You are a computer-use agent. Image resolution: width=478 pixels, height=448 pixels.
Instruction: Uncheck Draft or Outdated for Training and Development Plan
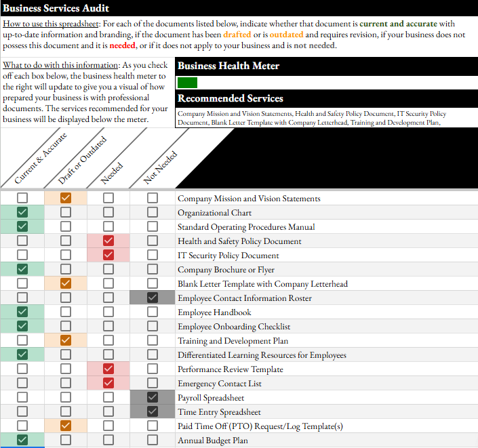click(66, 340)
